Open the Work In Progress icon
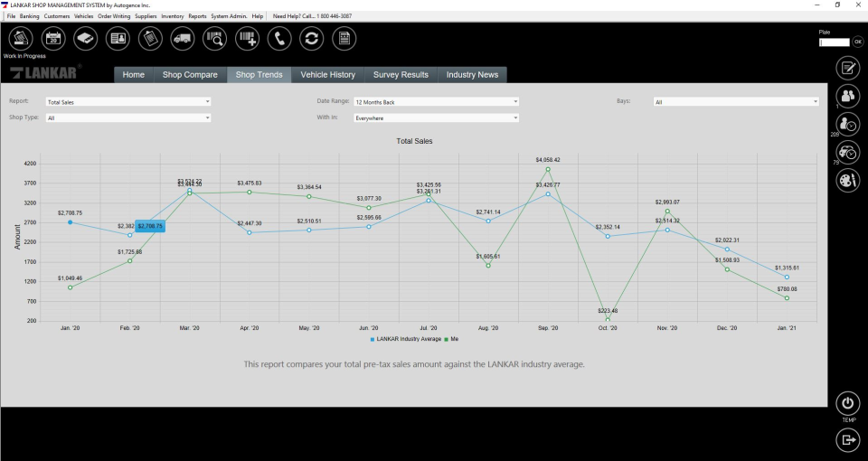The height and width of the screenshot is (461, 868). click(21, 39)
